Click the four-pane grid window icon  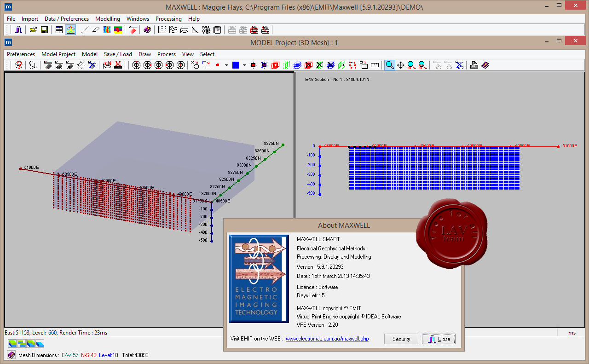pyautogui.click(x=59, y=30)
